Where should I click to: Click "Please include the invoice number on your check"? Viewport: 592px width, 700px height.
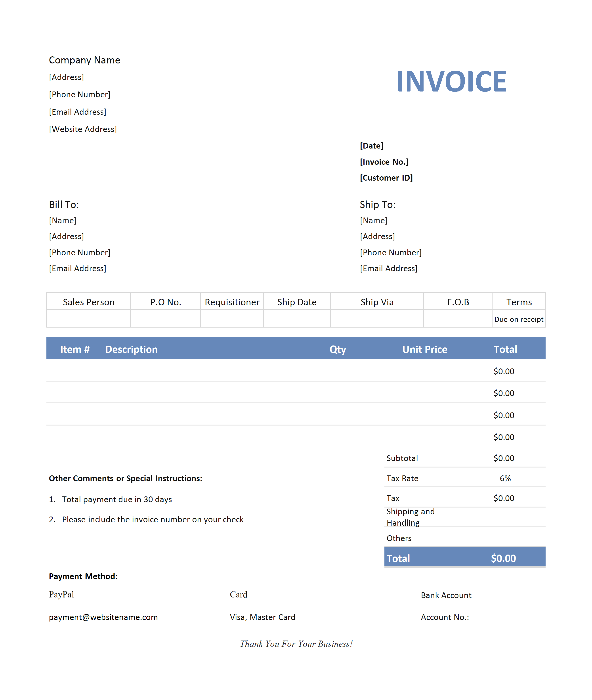[153, 520]
